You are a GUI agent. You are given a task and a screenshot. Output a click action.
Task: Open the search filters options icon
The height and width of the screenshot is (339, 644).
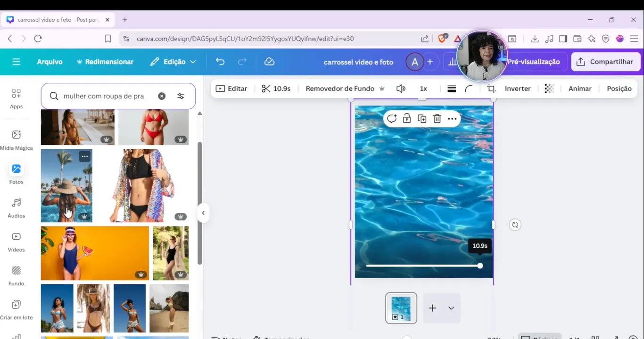[181, 96]
